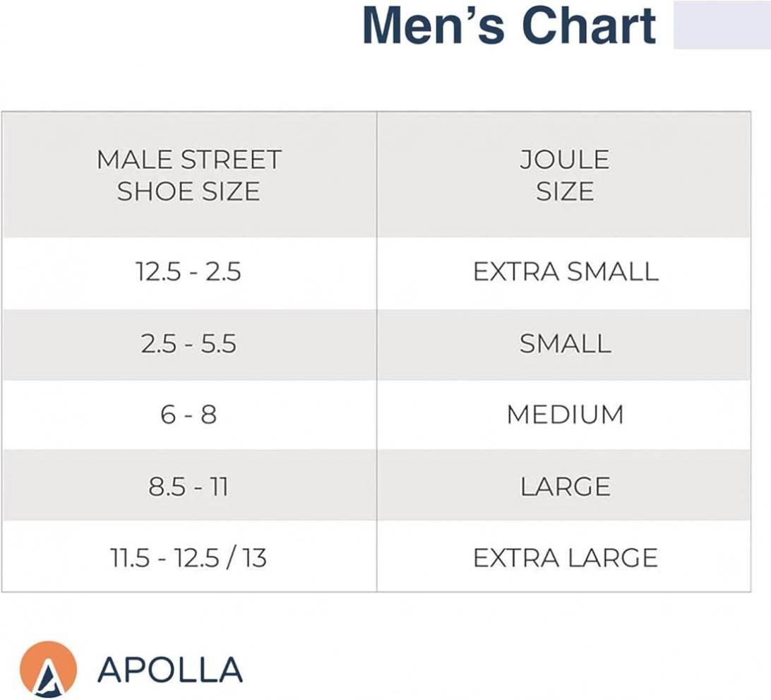Click the 2.5 - 5.5 shoe size cell

tap(189, 344)
